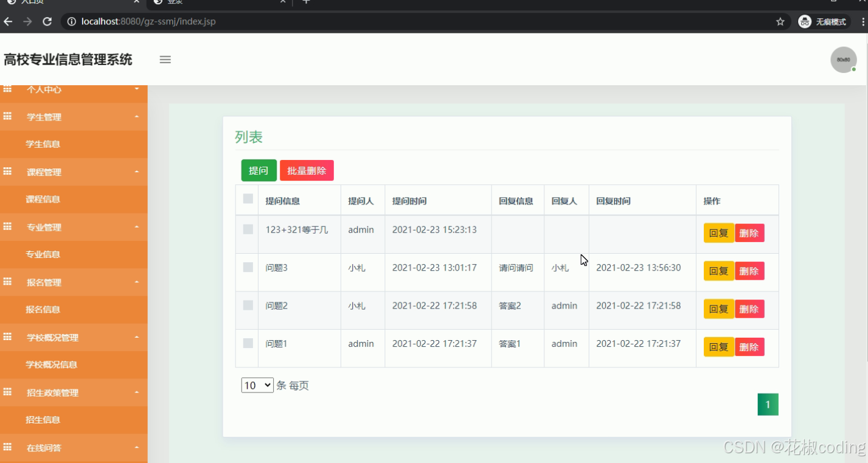Click the browser back arrow
Viewport: 868px width, 463px height.
point(8,21)
